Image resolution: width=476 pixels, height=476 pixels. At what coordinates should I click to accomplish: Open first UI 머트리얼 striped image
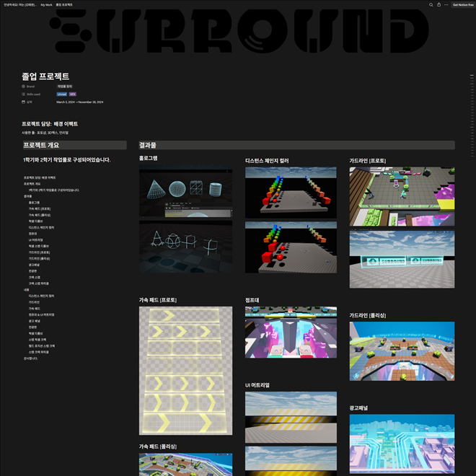point(291,417)
